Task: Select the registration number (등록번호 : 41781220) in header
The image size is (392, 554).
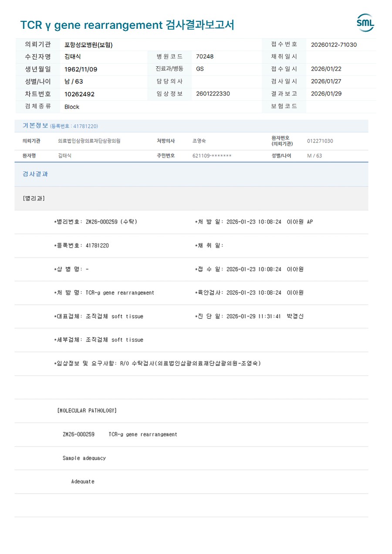Action: point(74,126)
